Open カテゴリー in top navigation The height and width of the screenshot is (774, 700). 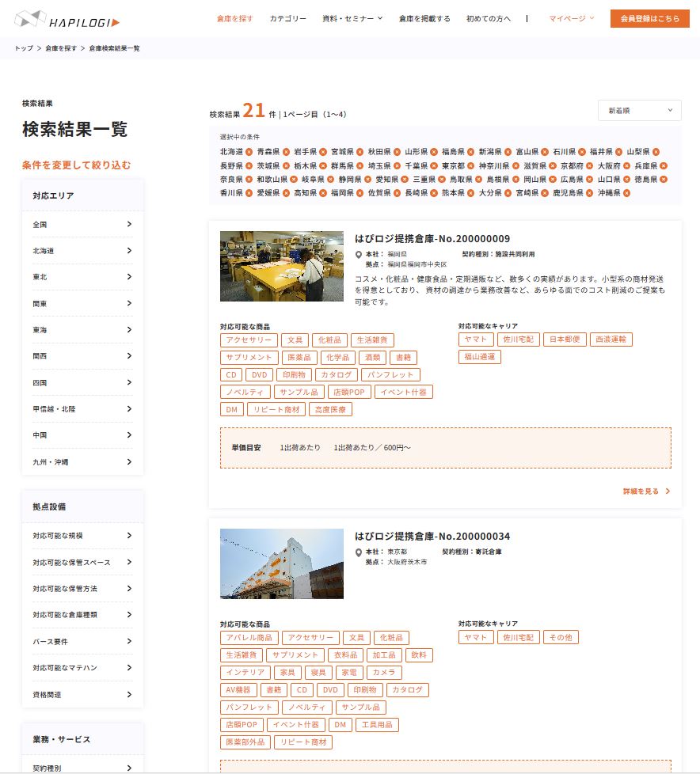point(287,19)
